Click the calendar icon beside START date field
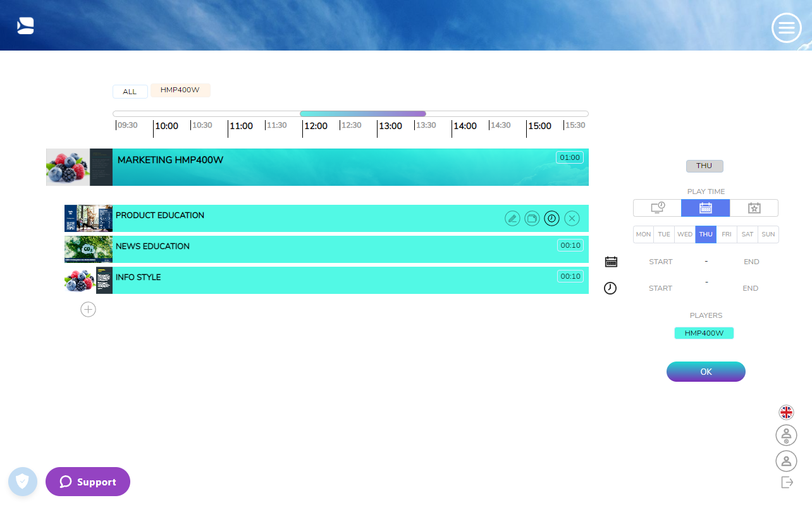This screenshot has width=812, height=505. coord(610,261)
